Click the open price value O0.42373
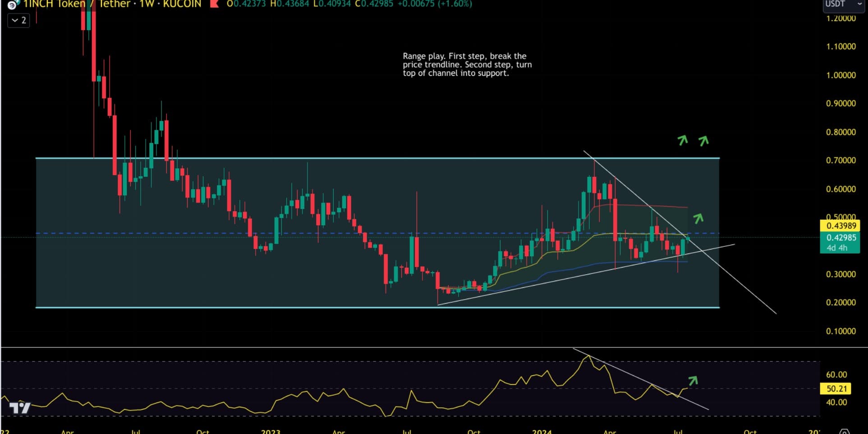This screenshot has height=434, width=868. click(246, 4)
